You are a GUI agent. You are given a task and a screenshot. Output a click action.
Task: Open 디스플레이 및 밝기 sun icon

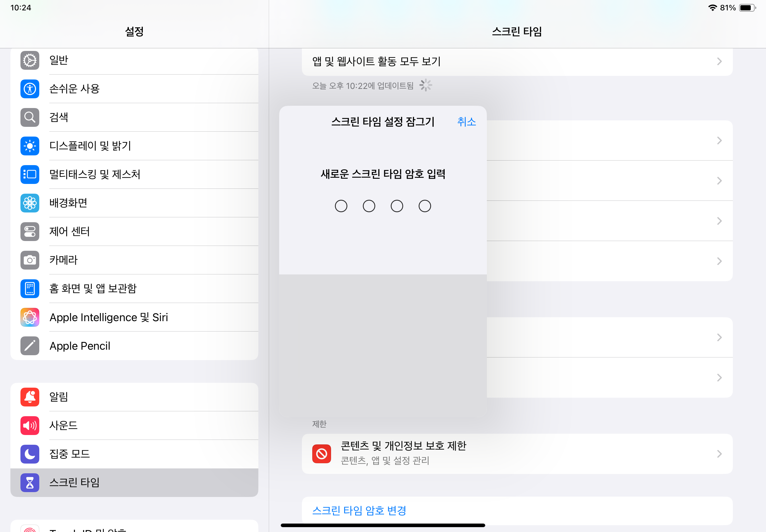30,146
